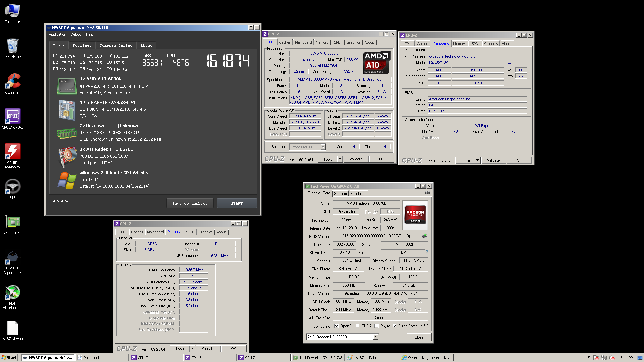Open the About tab in Aquamark
Image resolution: width=644 pixels, height=362 pixels.
coord(146,46)
